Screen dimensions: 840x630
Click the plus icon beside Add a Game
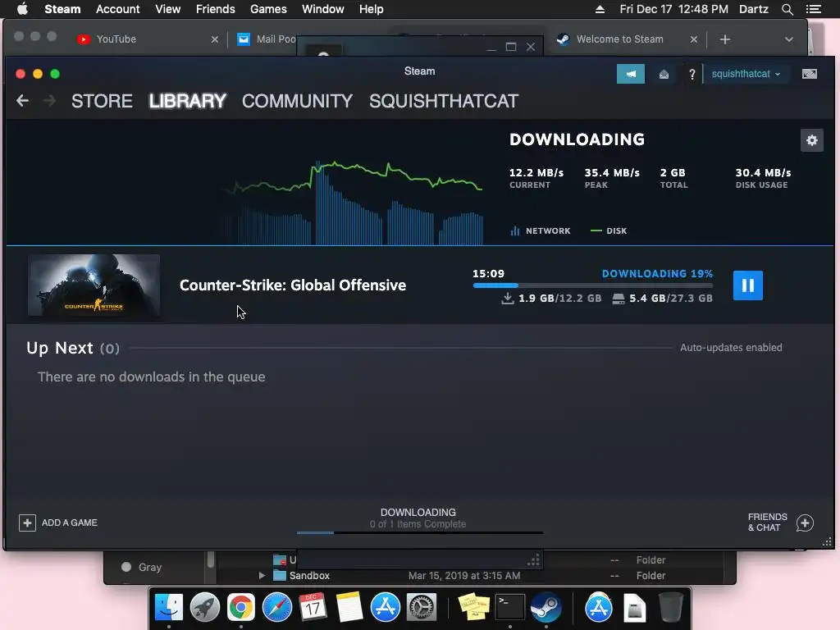point(27,523)
